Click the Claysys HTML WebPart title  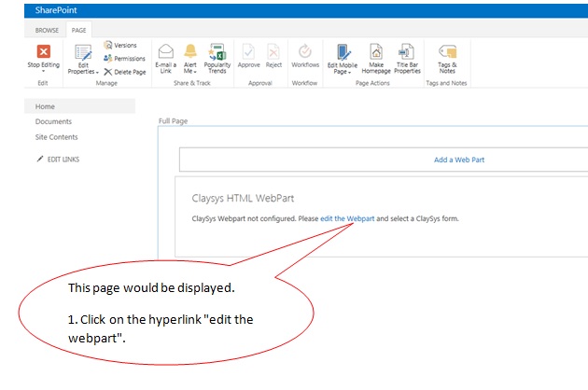point(243,198)
